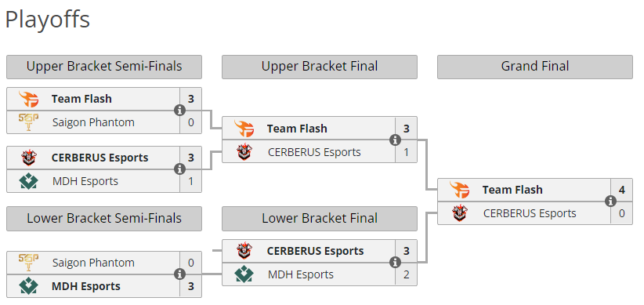
Task: Select the Upper Bracket Final header
Action: (x=320, y=67)
